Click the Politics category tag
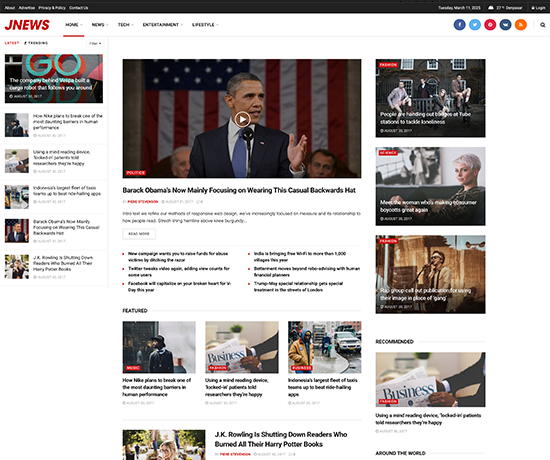 tap(136, 173)
